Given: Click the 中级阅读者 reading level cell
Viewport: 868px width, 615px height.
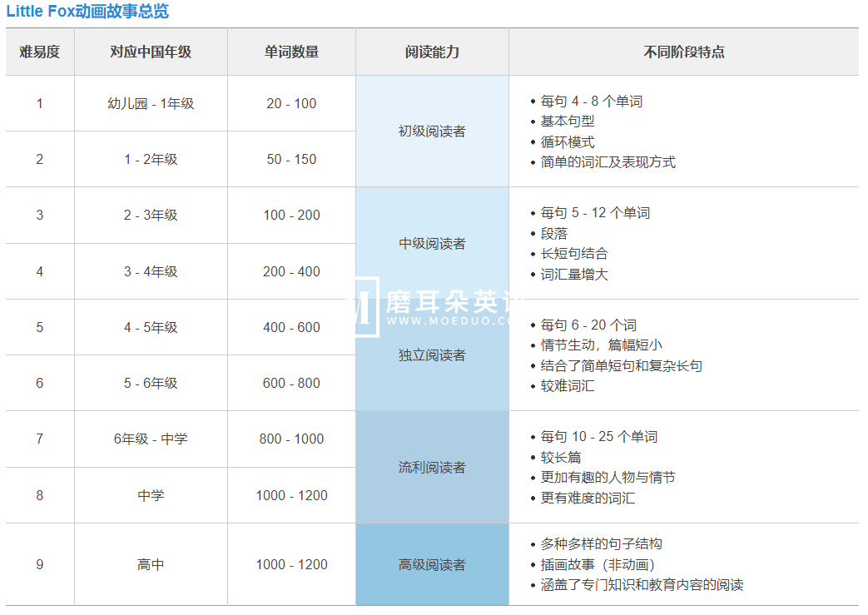Looking at the screenshot, I should tap(431, 243).
